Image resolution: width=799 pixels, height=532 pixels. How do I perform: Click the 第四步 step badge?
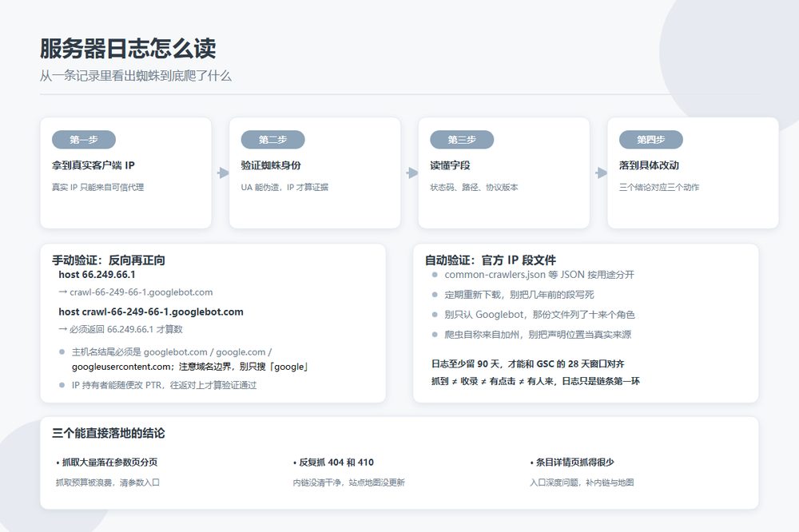pyautogui.click(x=650, y=140)
